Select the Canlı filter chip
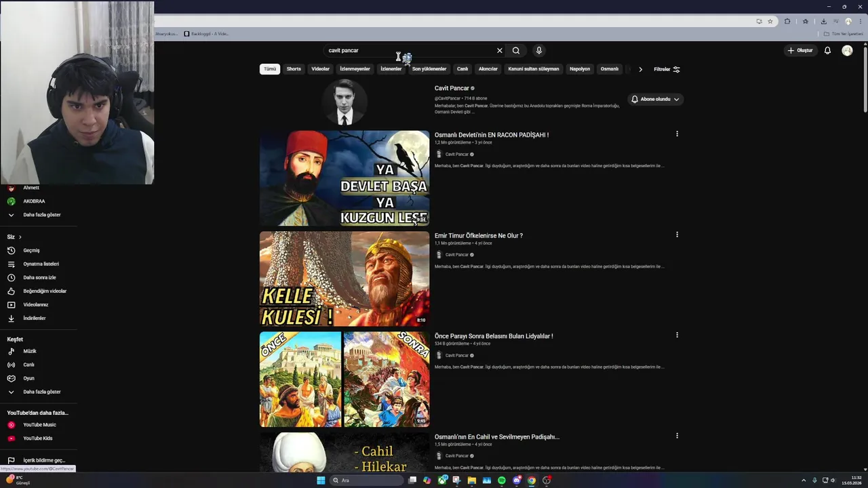Screen dimensions: 868x488 tap(462, 69)
